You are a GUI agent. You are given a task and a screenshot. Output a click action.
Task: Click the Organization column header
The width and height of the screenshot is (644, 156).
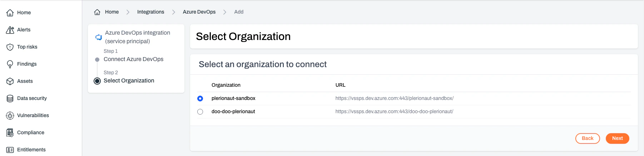point(226,85)
